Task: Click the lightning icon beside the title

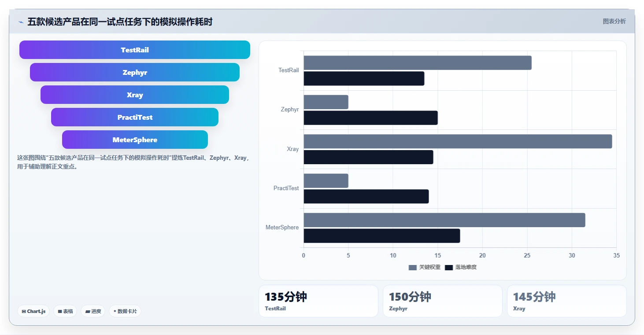Action: pos(21,22)
